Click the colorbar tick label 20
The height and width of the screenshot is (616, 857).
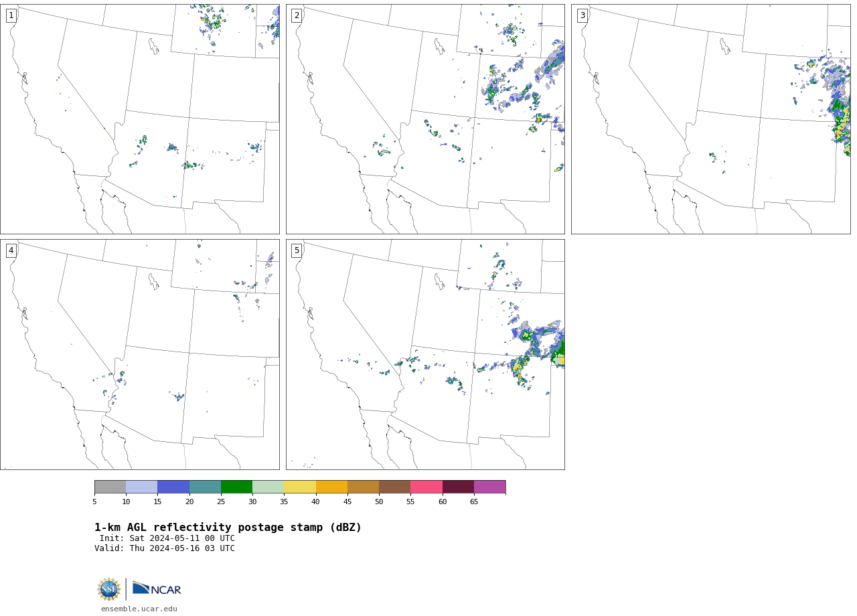point(189,502)
